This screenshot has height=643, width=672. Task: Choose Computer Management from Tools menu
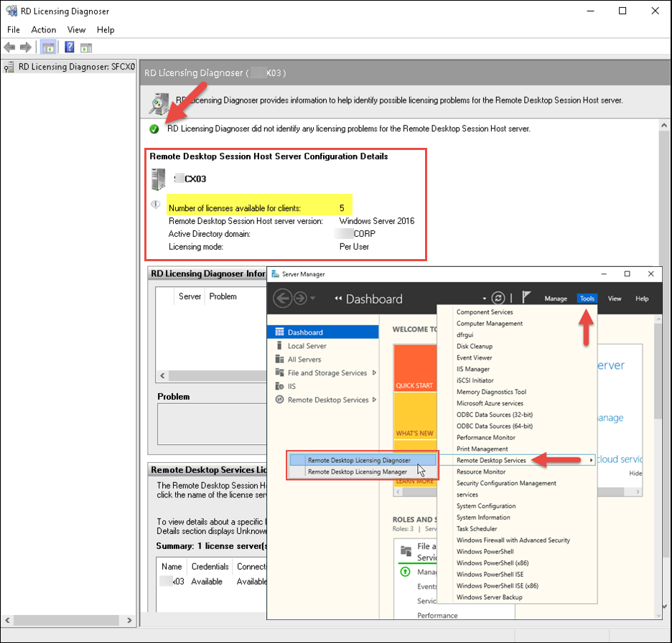pos(490,324)
